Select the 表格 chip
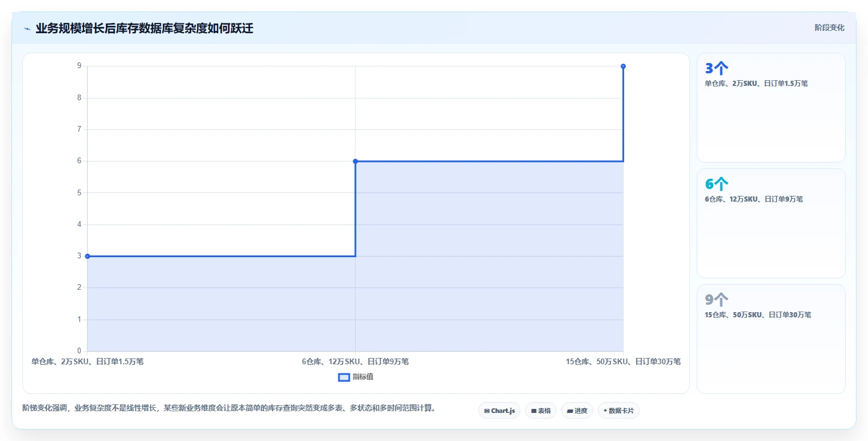 [540, 411]
